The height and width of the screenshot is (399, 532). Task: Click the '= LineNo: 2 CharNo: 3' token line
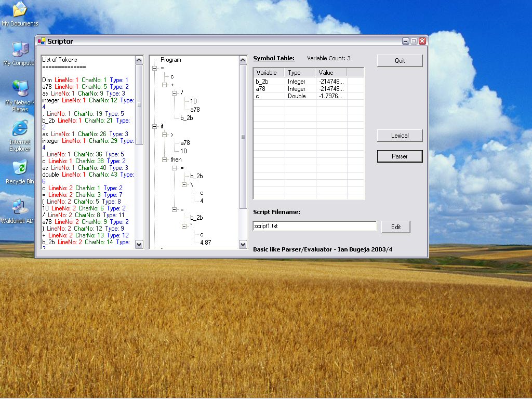coord(82,195)
